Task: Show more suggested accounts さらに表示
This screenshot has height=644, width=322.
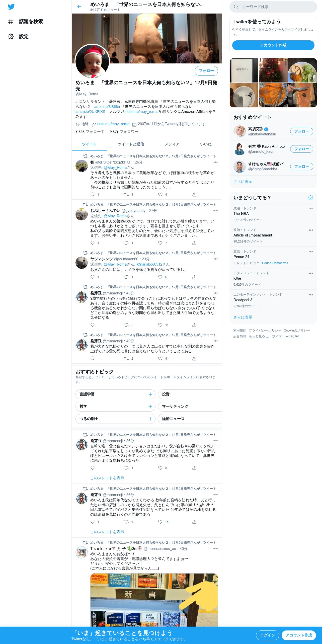Action: point(243,182)
